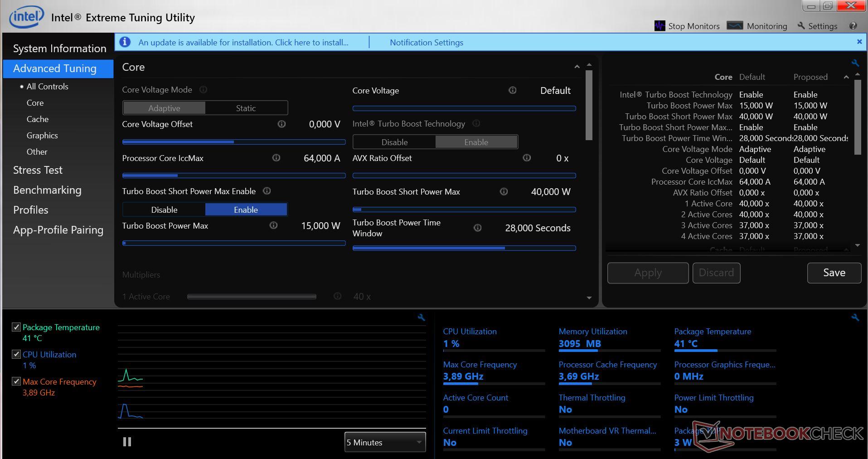868x459 pixels.
Task: Collapse the Core group in proposed panel
Action: 846,77
